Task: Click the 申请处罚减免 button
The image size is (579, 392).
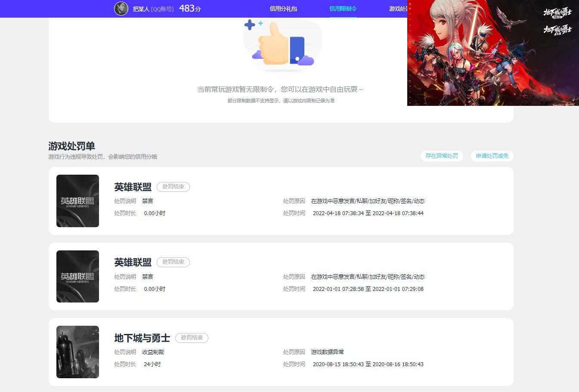Action: tap(492, 156)
